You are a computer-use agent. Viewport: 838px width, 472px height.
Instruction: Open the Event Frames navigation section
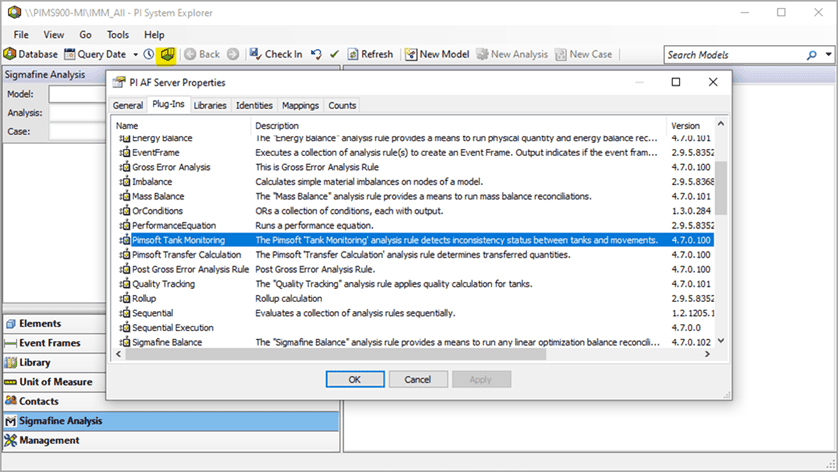(x=55, y=343)
